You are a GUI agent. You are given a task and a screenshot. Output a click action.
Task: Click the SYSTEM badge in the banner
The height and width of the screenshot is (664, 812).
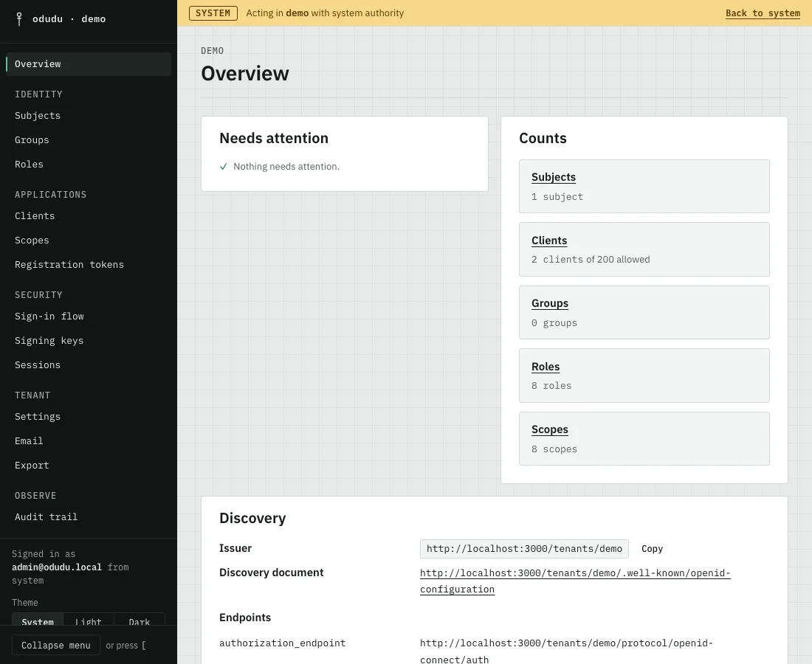[213, 13]
